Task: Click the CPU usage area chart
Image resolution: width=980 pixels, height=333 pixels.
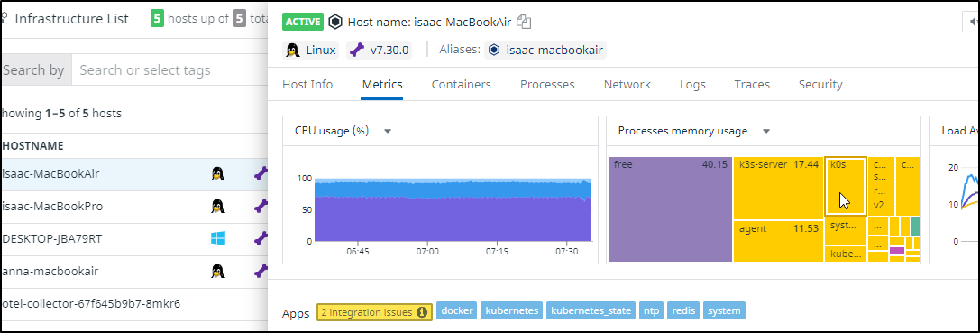Action: (453, 209)
